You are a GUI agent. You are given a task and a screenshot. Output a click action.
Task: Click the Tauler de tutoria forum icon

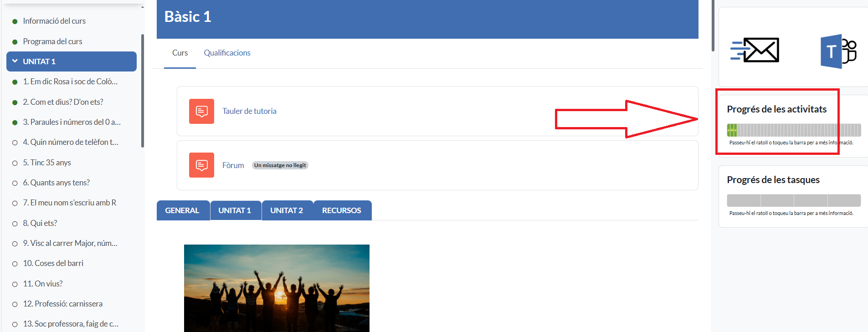click(201, 111)
